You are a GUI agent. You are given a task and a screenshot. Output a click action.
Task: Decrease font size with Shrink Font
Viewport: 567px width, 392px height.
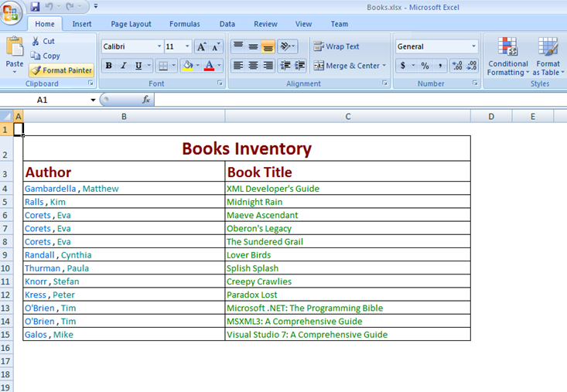(x=216, y=46)
